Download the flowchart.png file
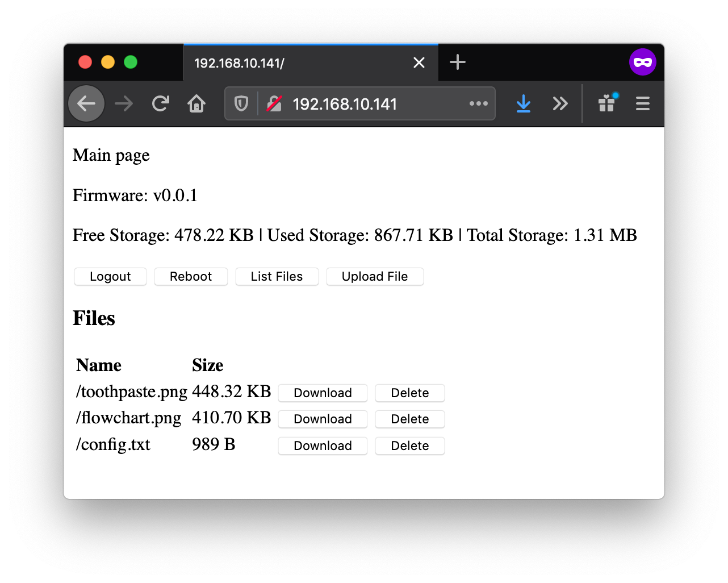 click(x=323, y=419)
